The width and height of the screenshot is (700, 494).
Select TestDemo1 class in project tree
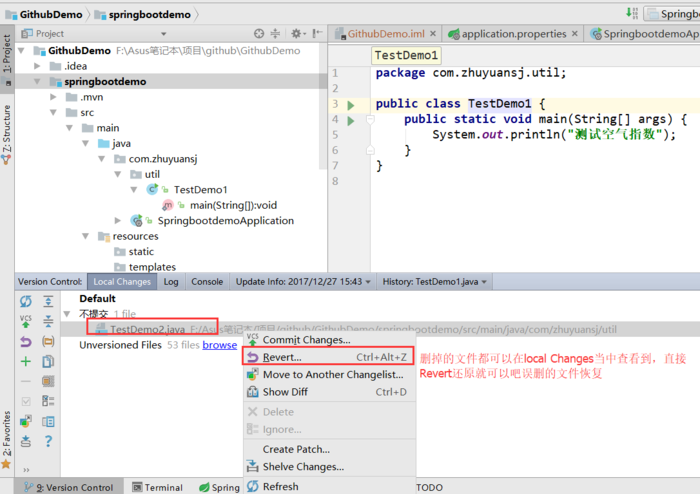click(x=200, y=190)
